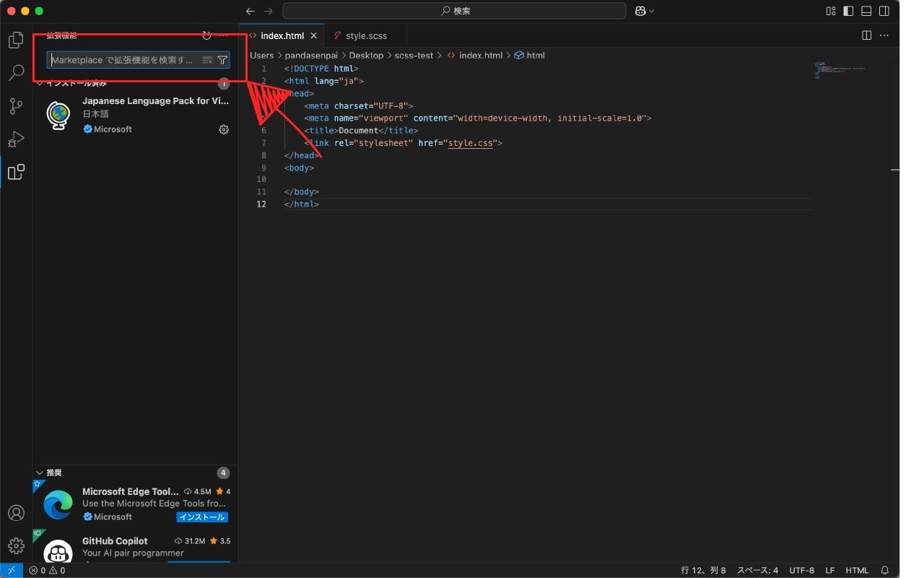Open extensions view more actions menu

tap(223, 35)
